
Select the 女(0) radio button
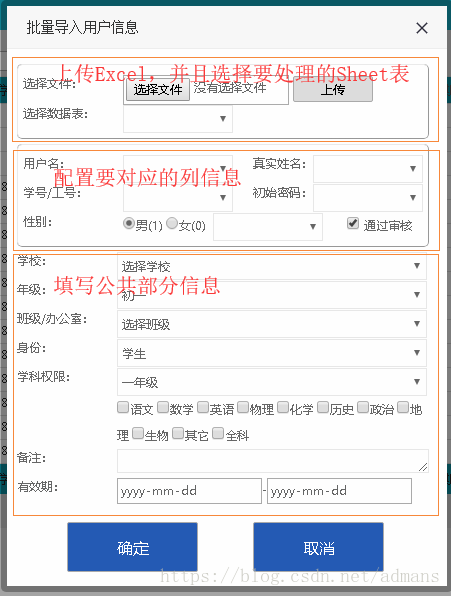pos(172,223)
